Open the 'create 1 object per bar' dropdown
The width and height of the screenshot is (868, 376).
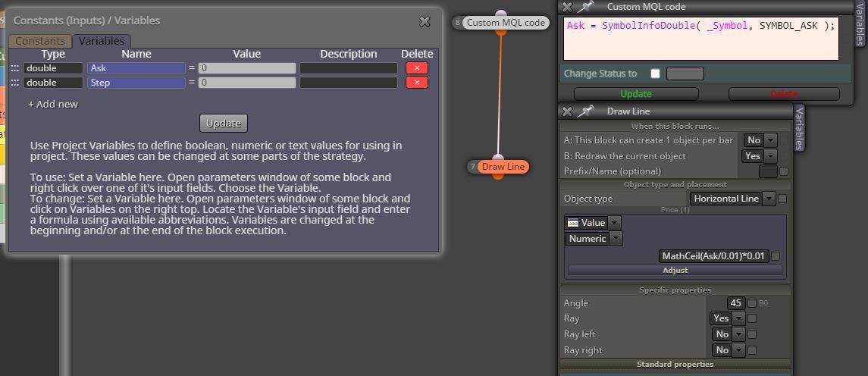click(x=760, y=140)
